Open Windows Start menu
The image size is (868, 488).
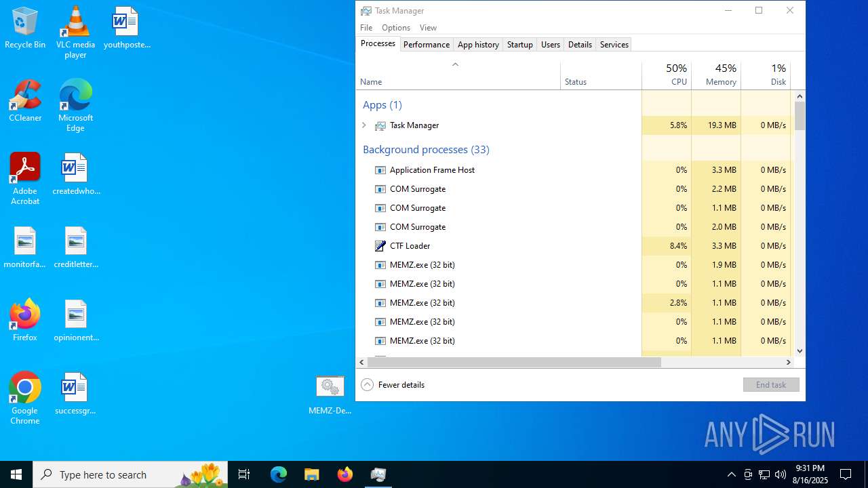16,474
